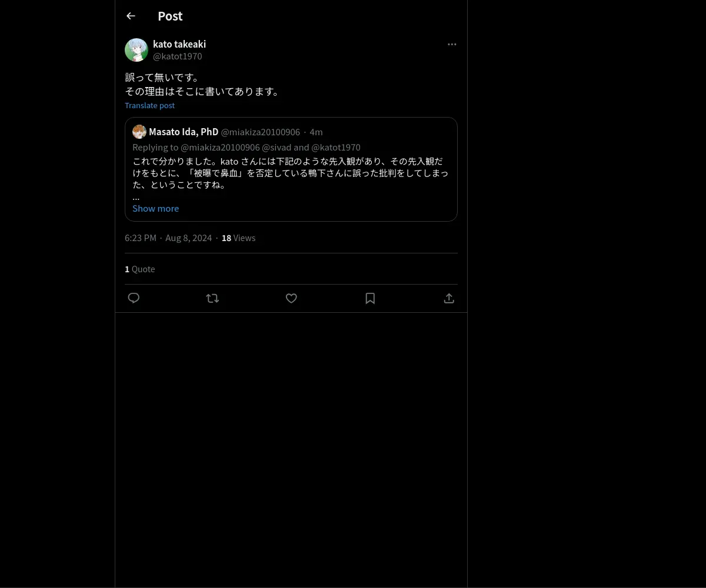Viewport: 706px width, 588px height.
Task: Bookmark this post
Action: (x=370, y=298)
